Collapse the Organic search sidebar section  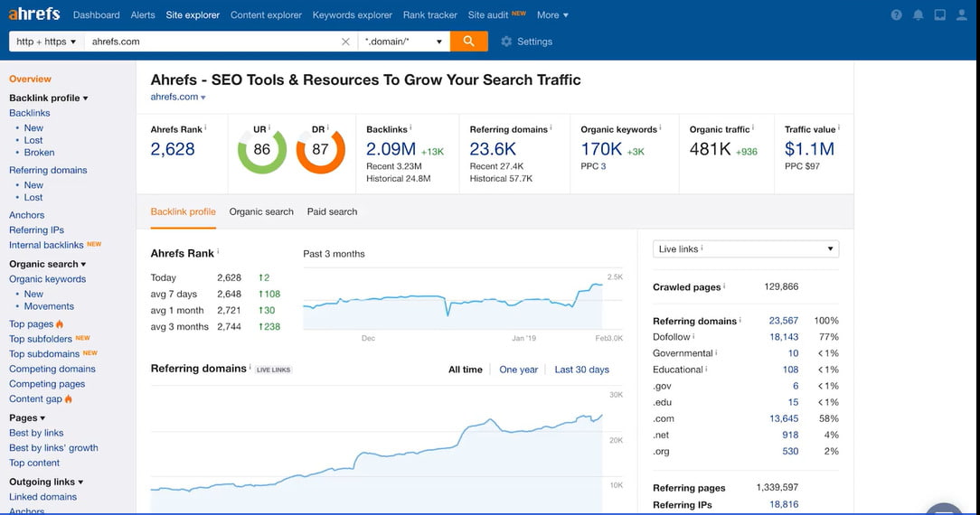pos(48,264)
